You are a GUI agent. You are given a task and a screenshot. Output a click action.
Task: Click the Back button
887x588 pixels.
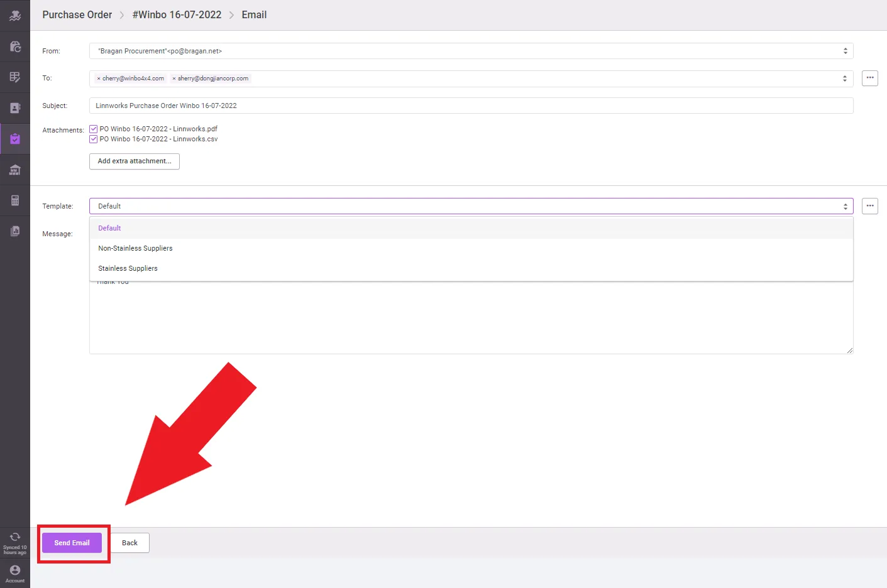130,543
